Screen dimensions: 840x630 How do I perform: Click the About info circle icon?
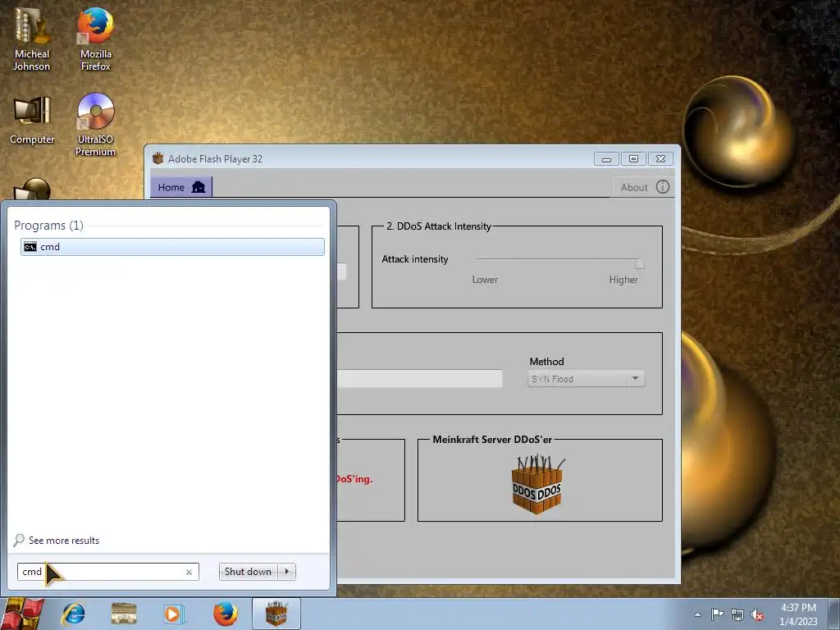coord(663,186)
